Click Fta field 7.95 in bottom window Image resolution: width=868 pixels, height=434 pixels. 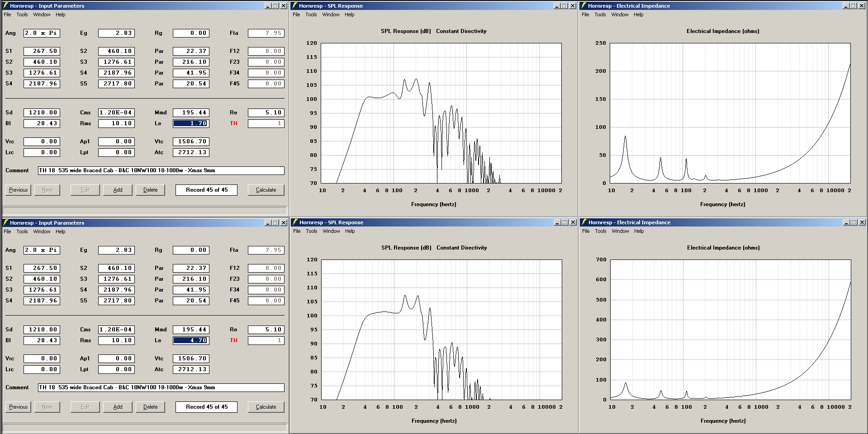pyautogui.click(x=266, y=250)
